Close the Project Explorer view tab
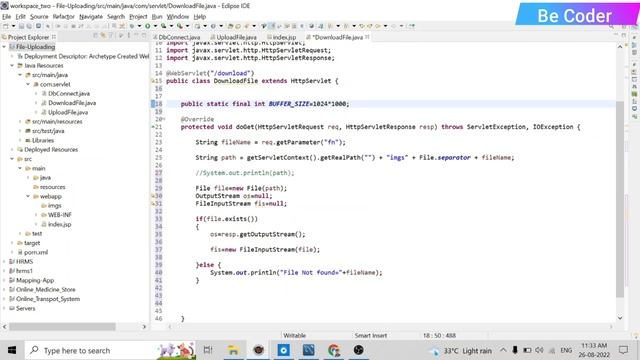 (54, 37)
